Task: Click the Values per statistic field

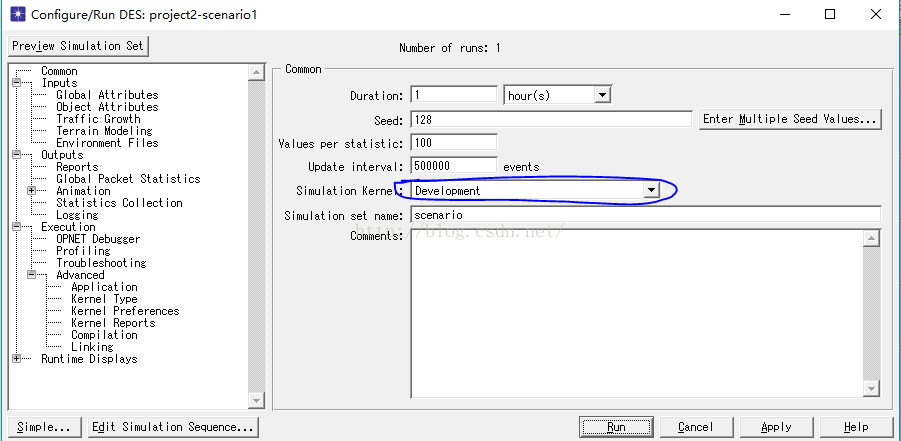Action: pyautogui.click(x=454, y=142)
